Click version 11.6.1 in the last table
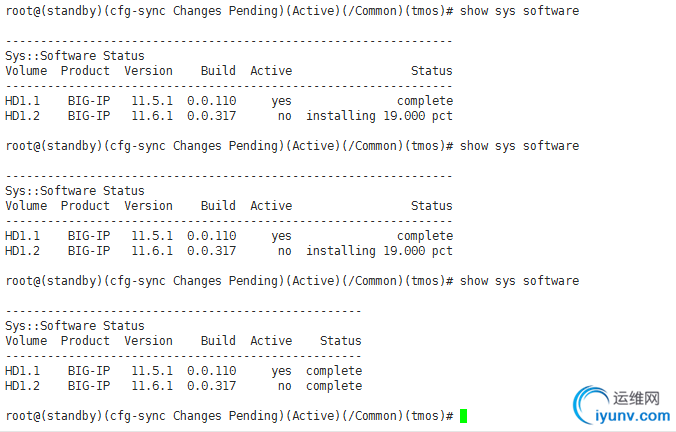 152,385
